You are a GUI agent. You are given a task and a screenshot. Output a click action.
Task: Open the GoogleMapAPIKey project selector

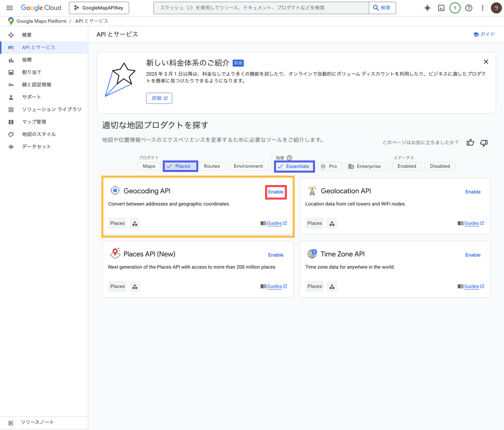[x=99, y=8]
